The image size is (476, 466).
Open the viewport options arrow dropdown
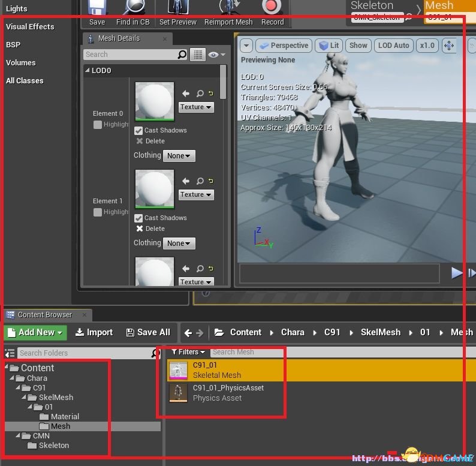[x=246, y=46]
